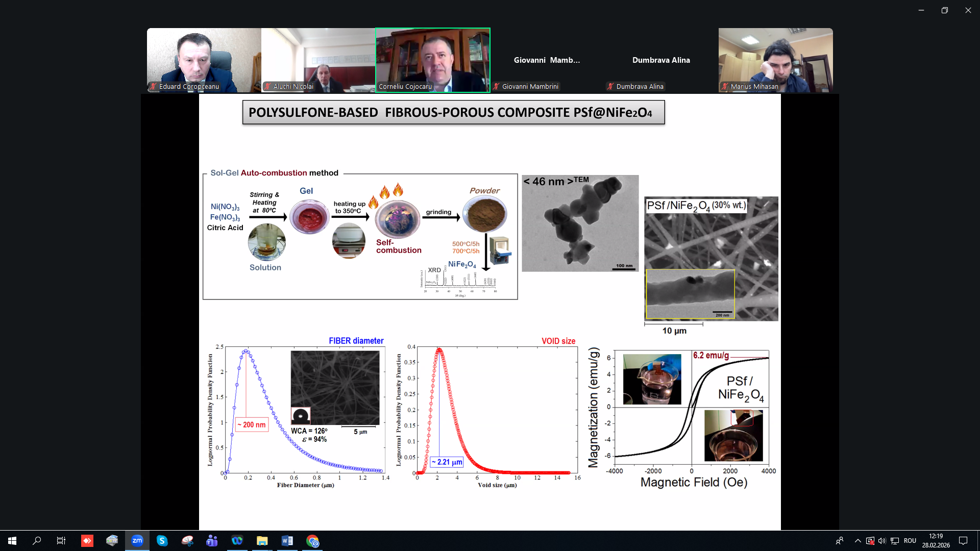Open ROU input language selector
Image resolution: width=980 pixels, height=551 pixels.
point(910,541)
